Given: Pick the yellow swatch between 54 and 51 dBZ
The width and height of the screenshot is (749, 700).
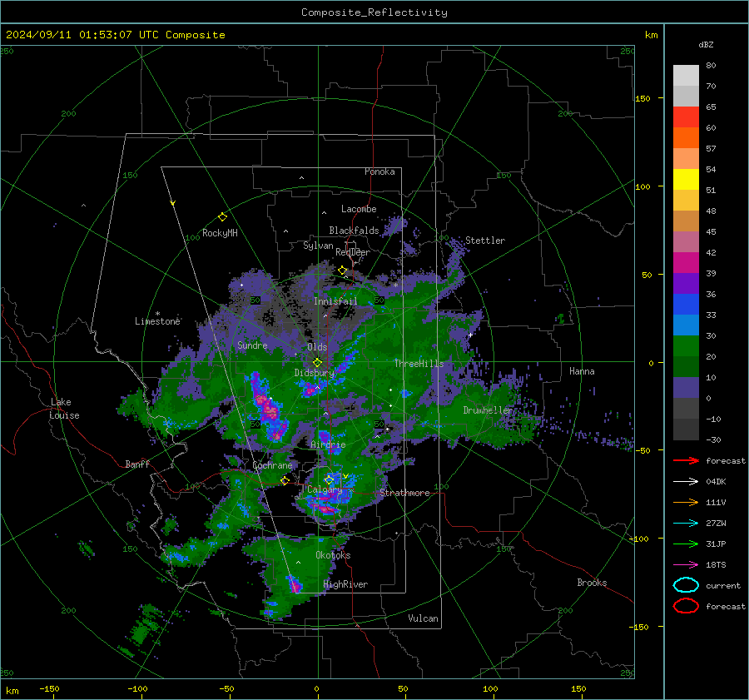Looking at the screenshot, I should [686, 180].
